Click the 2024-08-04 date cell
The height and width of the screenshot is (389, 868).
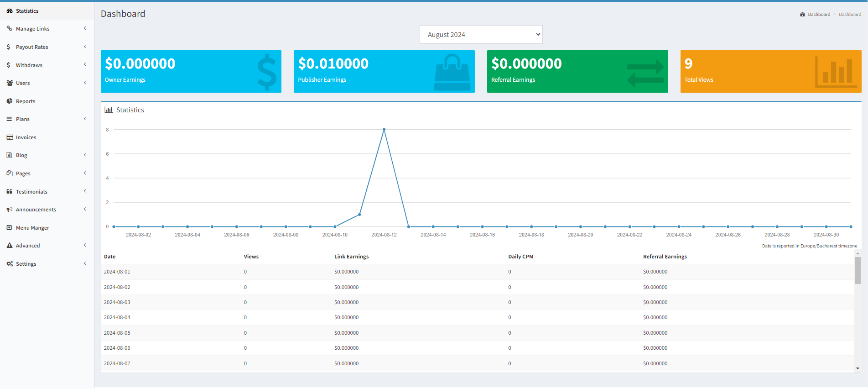tap(117, 317)
